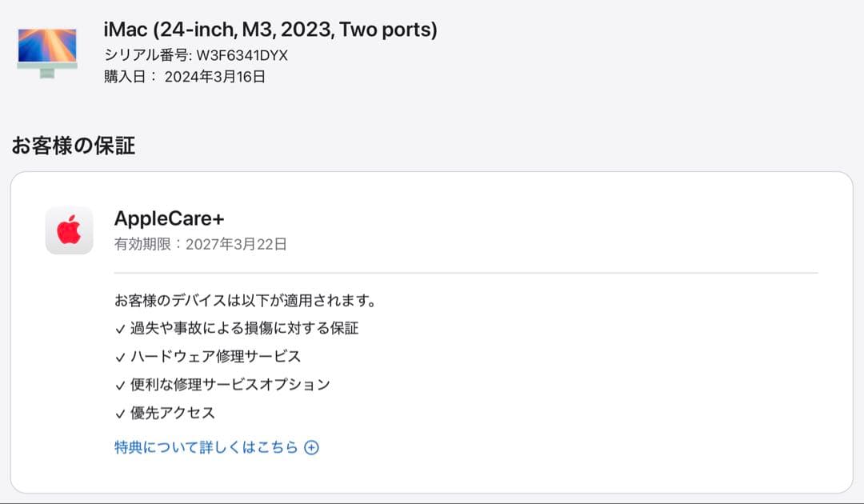Click the 優先アクセス coverage text
Viewport: 864px width, 504px height.
click(172, 413)
